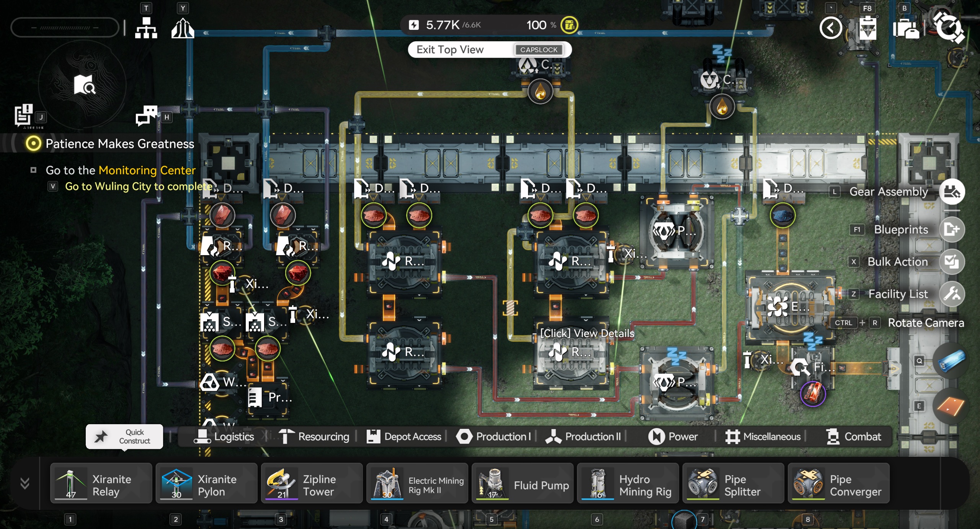Click the Facility List wrench icon
This screenshot has height=529, width=980.
point(952,294)
